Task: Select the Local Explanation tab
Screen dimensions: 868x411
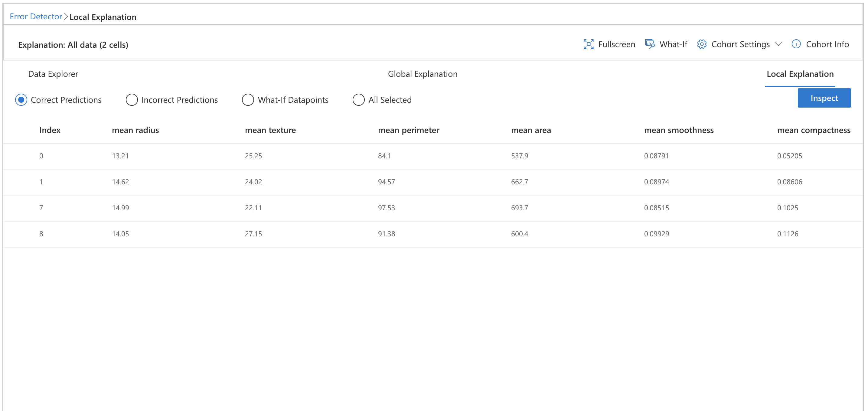Action: click(800, 74)
